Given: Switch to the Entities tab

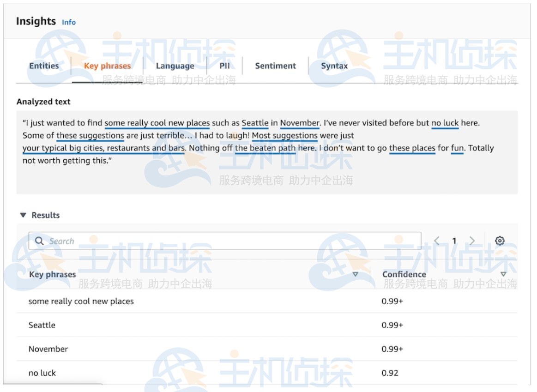Looking at the screenshot, I should coord(44,66).
